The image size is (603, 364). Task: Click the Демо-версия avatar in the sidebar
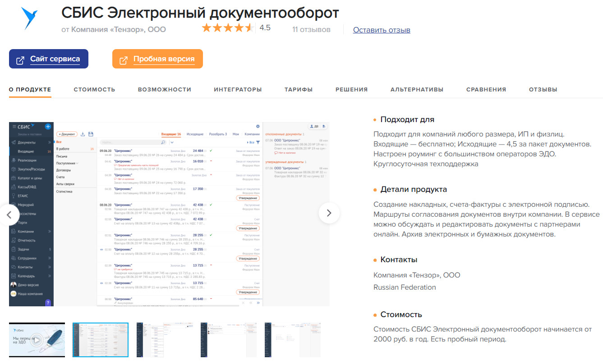(x=14, y=285)
